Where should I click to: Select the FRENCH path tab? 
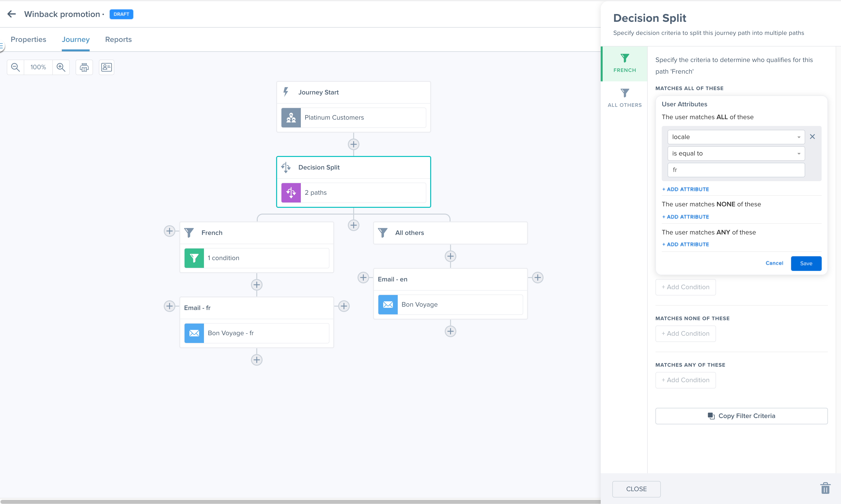coord(624,63)
